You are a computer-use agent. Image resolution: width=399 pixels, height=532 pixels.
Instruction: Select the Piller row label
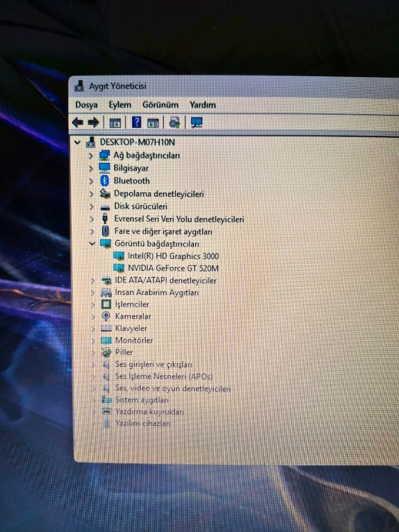tap(124, 353)
